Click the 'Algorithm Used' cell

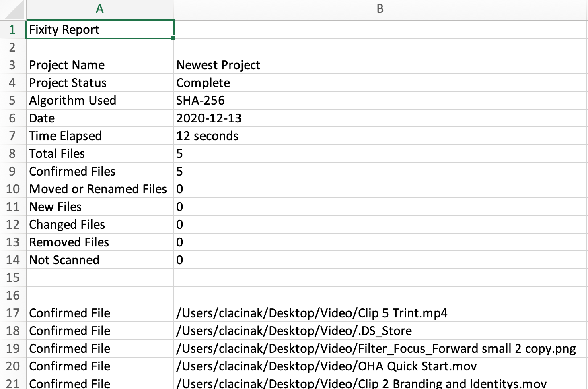pyautogui.click(x=100, y=100)
